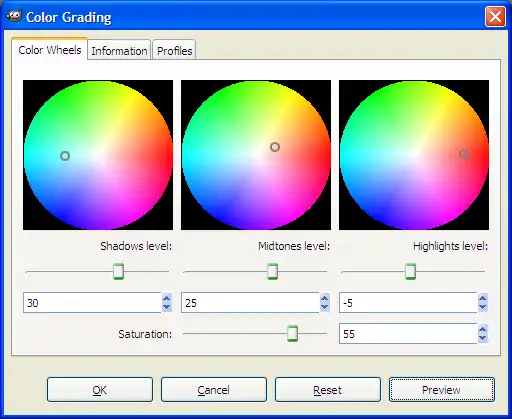
Task: Confirm with the OK button
Action: pos(100,390)
